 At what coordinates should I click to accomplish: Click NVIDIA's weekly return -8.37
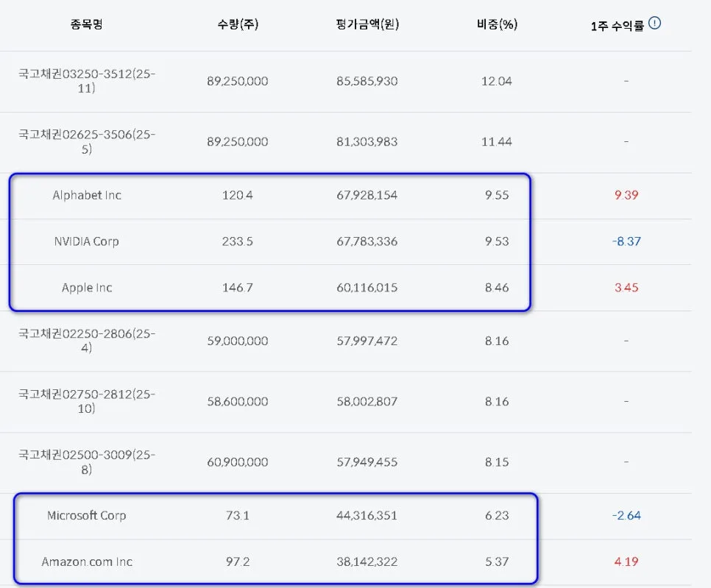[626, 241]
